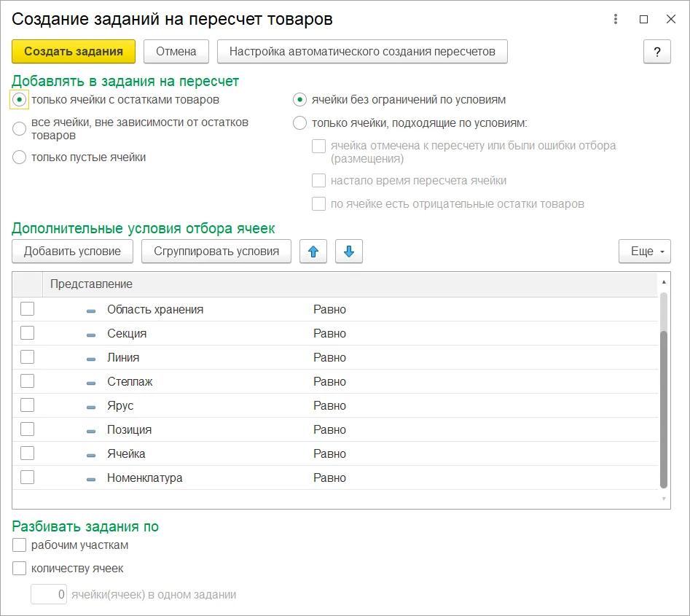Click the Сгруппировать условия button
690x616 pixels.
click(216, 252)
